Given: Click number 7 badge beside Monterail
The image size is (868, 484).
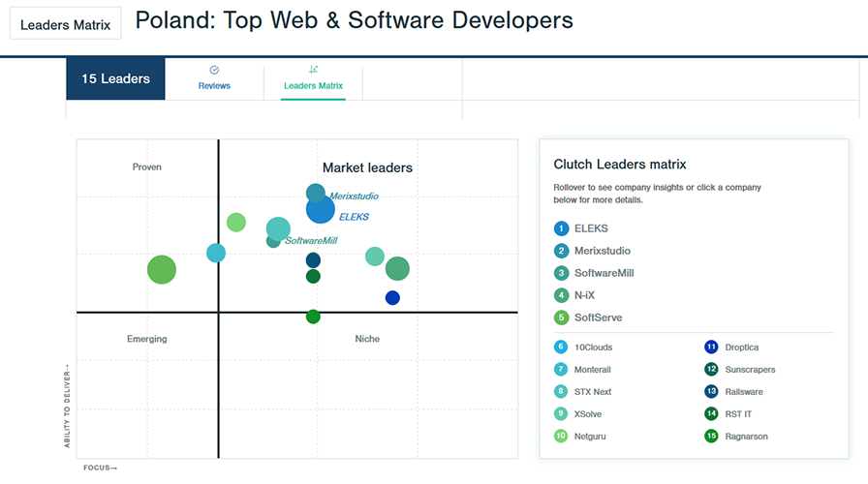Looking at the screenshot, I should click(x=561, y=369).
